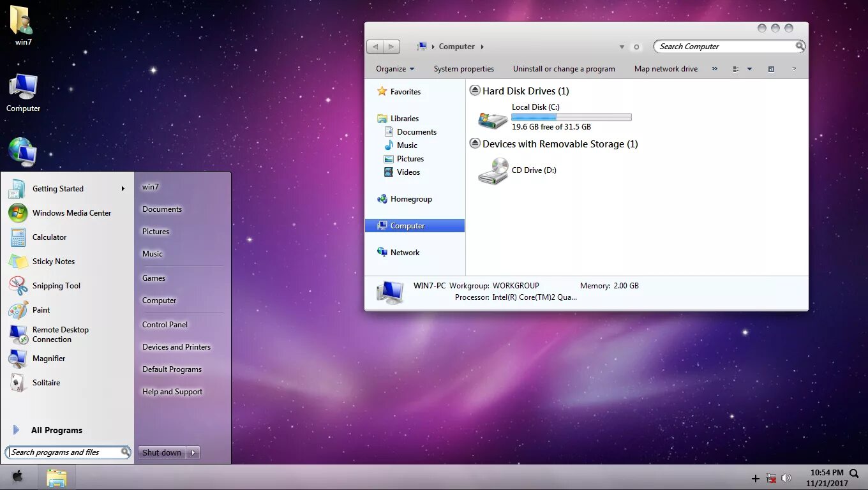868x490 pixels.
Task: Open the pinned Explorer folder on taskbar
Action: click(56, 478)
